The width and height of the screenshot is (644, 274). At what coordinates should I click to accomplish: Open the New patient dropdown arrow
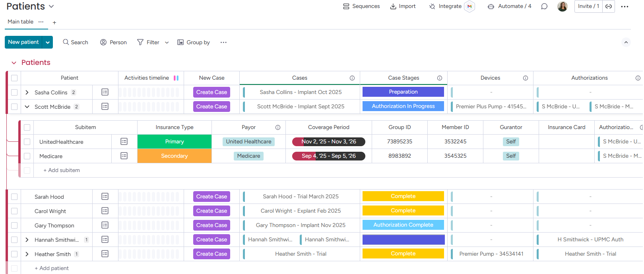pos(48,42)
